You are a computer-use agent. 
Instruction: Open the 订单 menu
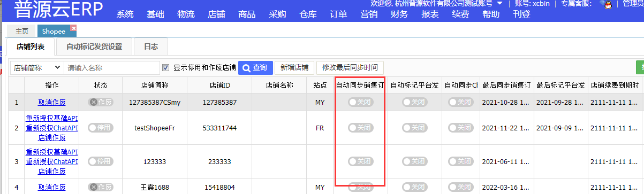point(338,14)
